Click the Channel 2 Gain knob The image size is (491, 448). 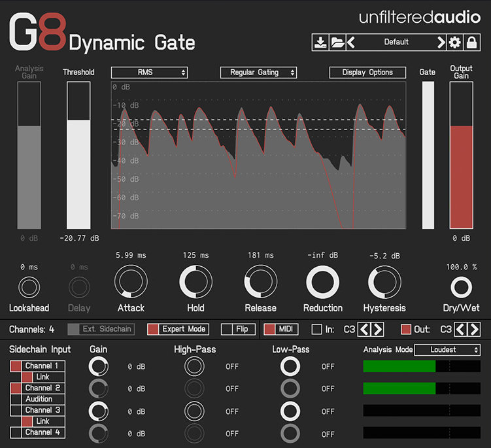point(99,388)
